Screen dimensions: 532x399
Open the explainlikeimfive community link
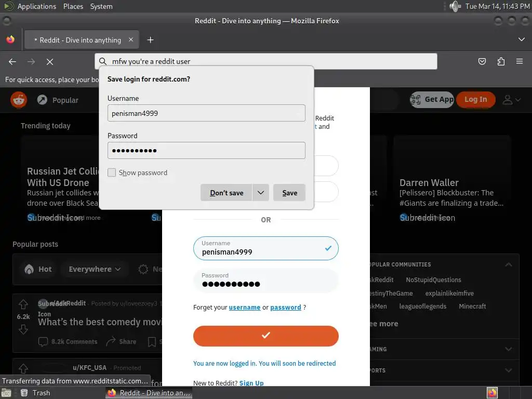[449, 293]
